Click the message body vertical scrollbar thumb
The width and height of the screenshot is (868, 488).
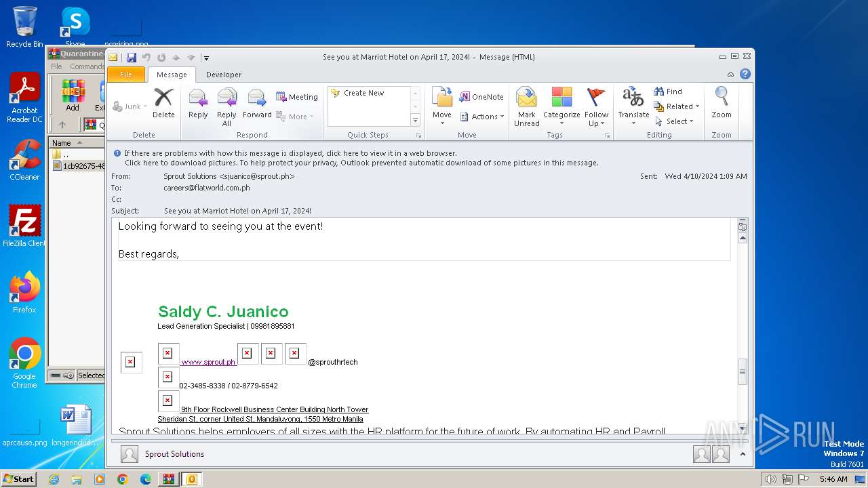743,372
